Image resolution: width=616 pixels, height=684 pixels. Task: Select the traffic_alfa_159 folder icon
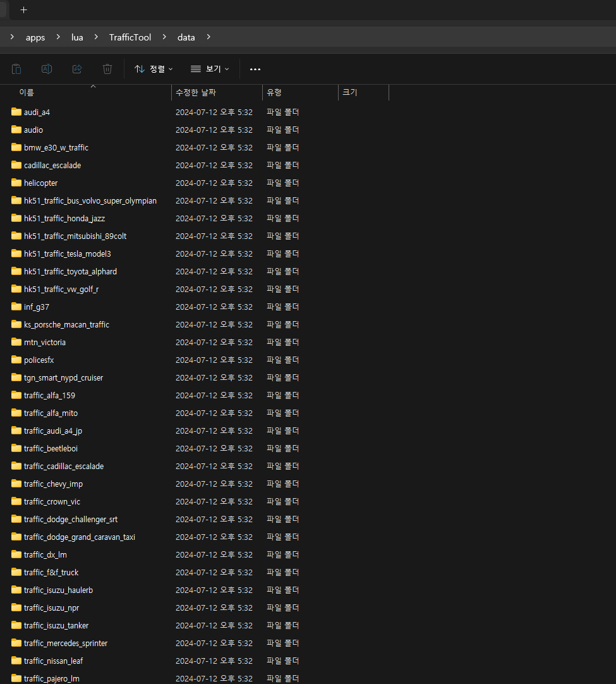pos(16,394)
